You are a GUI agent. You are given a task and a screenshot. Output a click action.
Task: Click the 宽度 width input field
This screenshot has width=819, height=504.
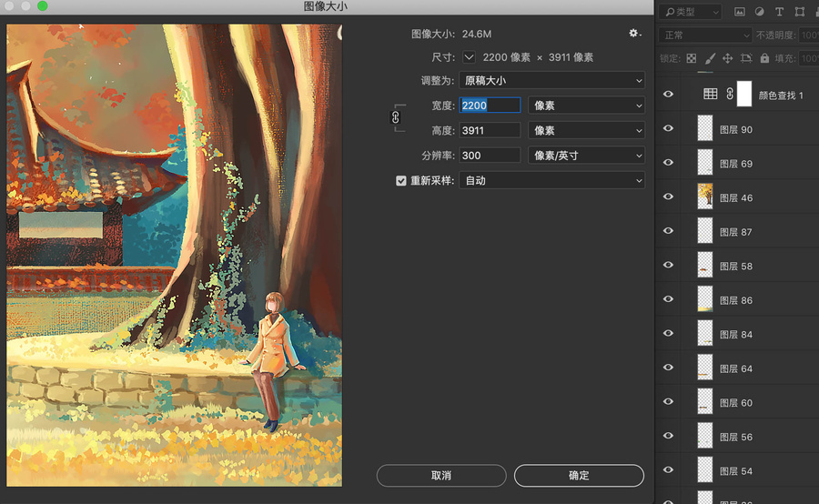[x=490, y=106]
